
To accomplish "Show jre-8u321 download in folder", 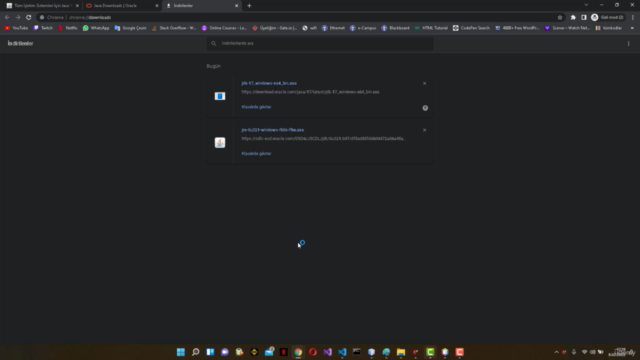I will click(x=256, y=153).
